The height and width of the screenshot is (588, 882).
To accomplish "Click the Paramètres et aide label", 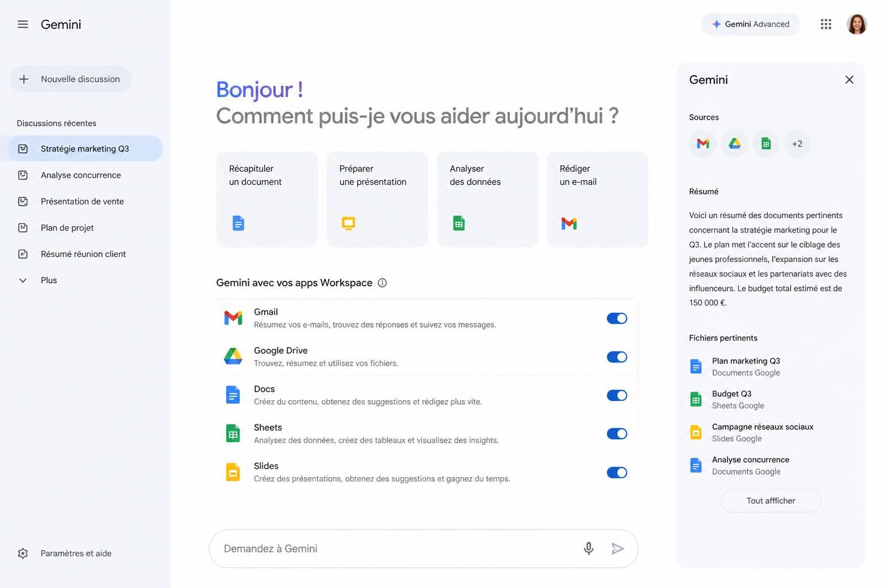I will pos(76,554).
